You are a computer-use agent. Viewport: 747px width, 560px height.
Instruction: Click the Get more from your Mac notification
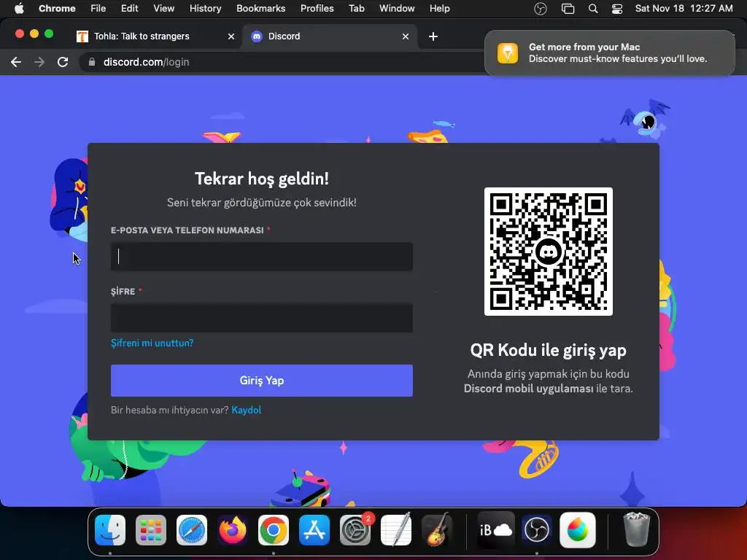tap(609, 52)
